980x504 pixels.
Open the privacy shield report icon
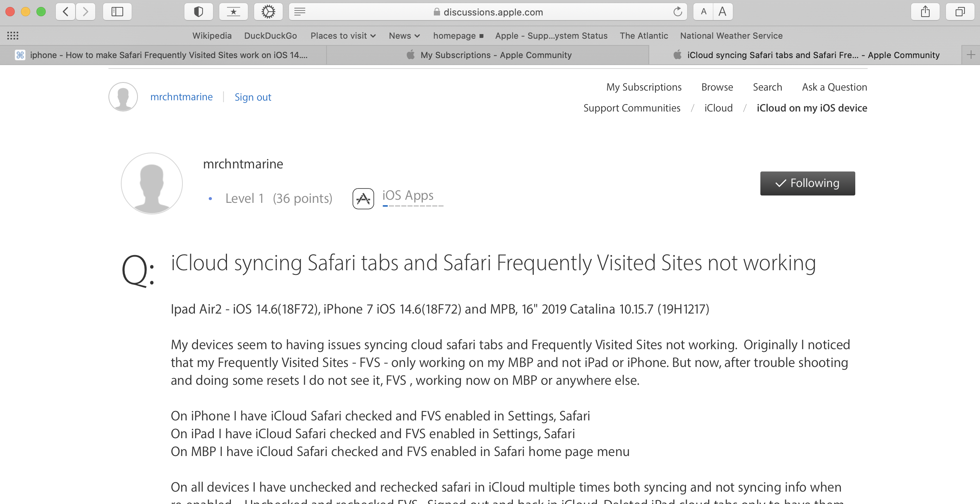tap(198, 12)
